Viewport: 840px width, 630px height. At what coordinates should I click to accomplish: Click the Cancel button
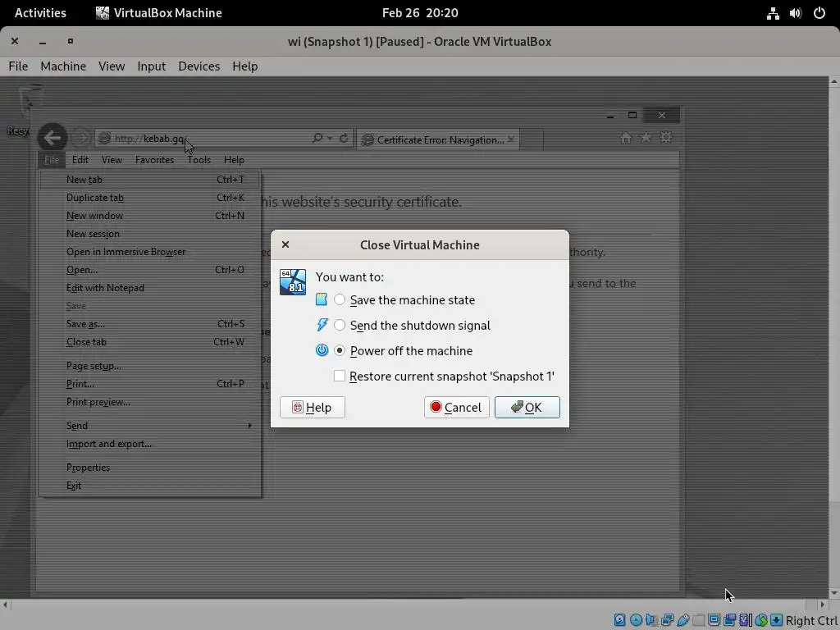pyautogui.click(x=456, y=407)
